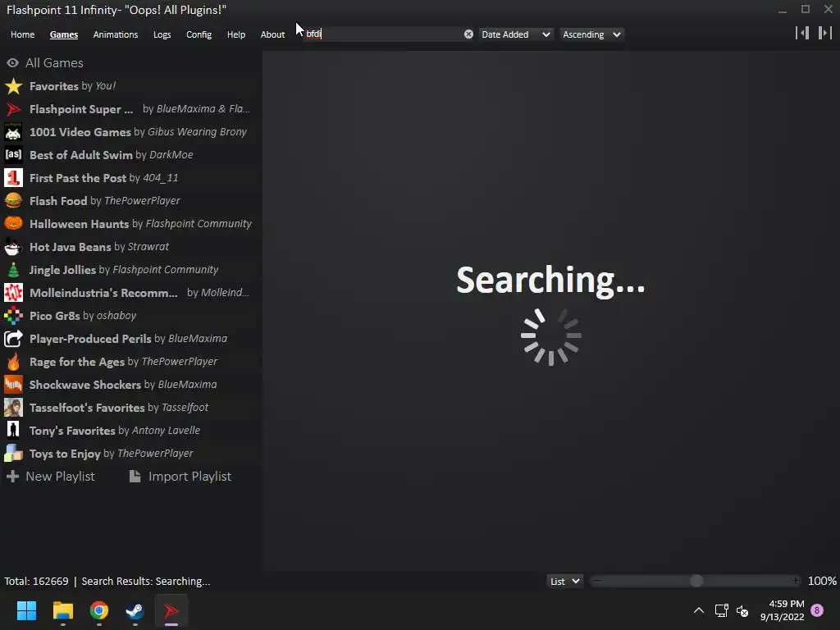Open the Player-Produced Perils share icon
840x630 pixels.
tap(13, 339)
